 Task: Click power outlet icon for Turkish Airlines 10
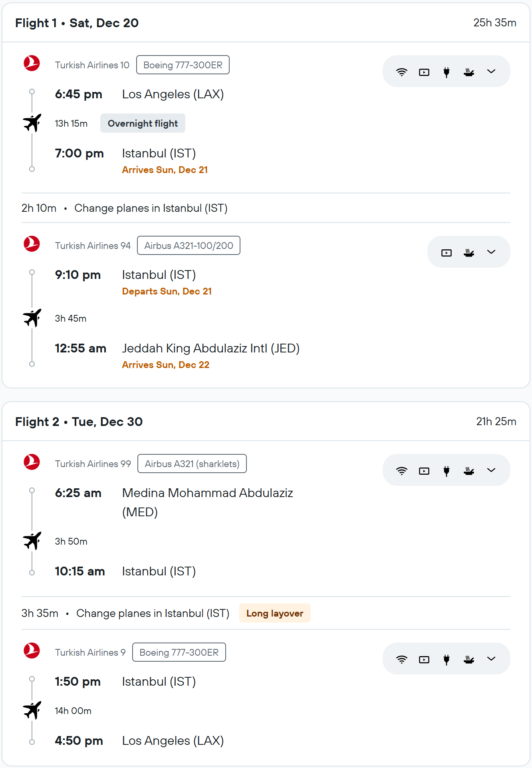(x=446, y=72)
